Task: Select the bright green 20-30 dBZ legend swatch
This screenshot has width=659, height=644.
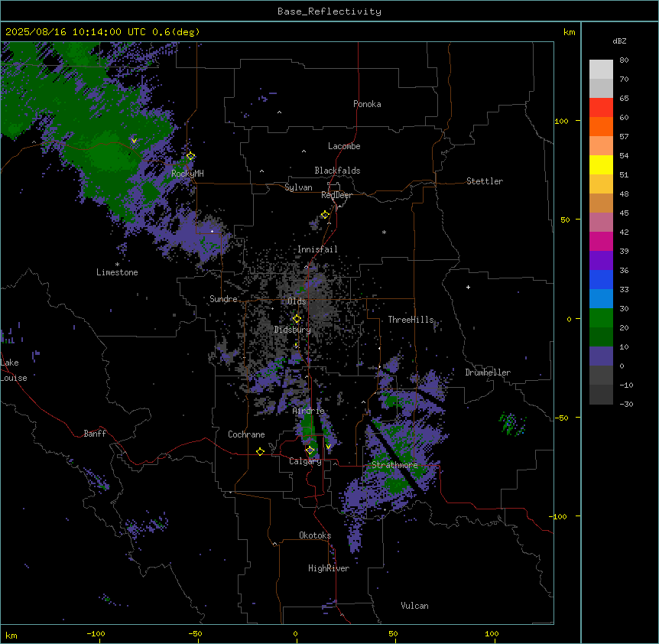Action: (601, 318)
